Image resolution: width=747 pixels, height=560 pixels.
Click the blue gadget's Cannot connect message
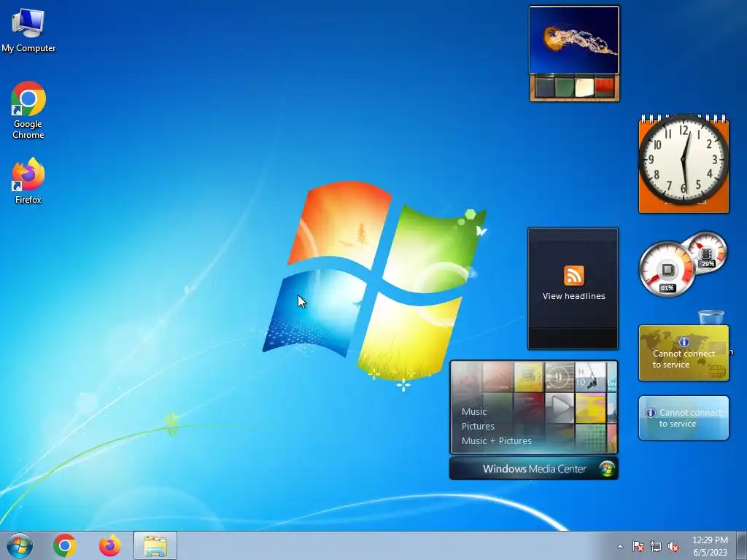tap(689, 418)
